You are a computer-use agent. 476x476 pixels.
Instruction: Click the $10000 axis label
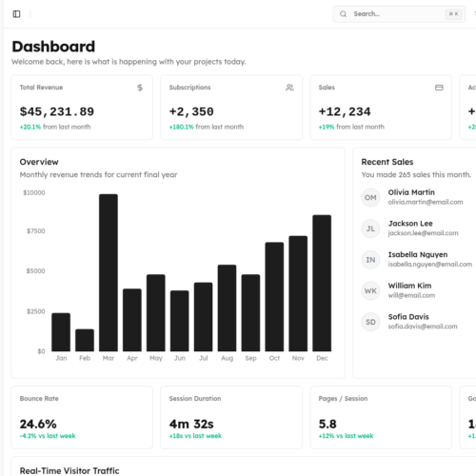[34, 193]
